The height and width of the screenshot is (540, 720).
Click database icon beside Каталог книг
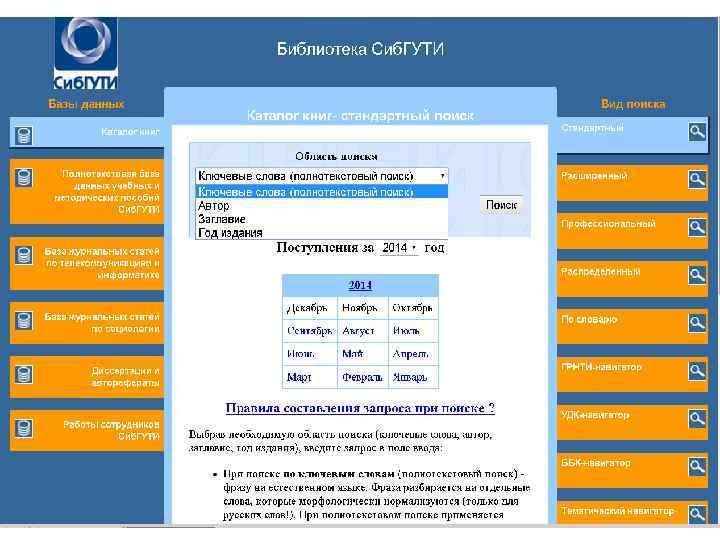[x=23, y=135]
